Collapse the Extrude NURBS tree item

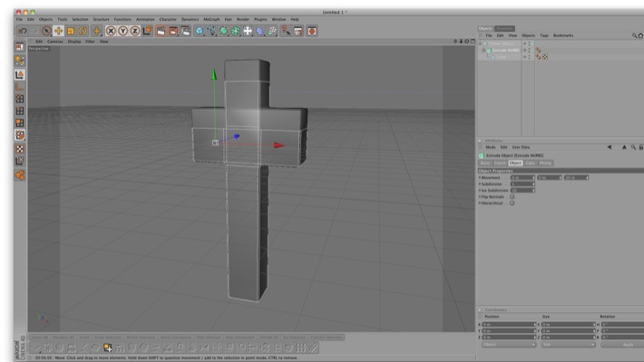coord(483,50)
